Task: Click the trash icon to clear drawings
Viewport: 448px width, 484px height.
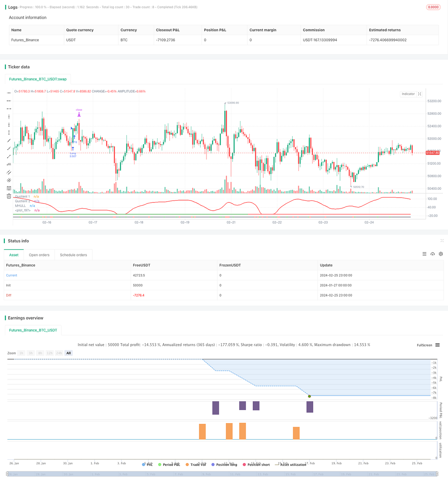Action: coord(9,196)
